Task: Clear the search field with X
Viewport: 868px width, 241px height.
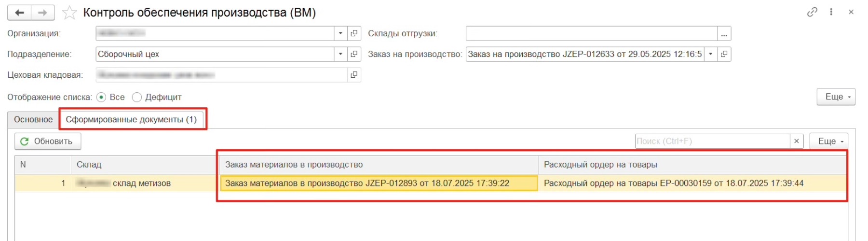Action: [797, 141]
